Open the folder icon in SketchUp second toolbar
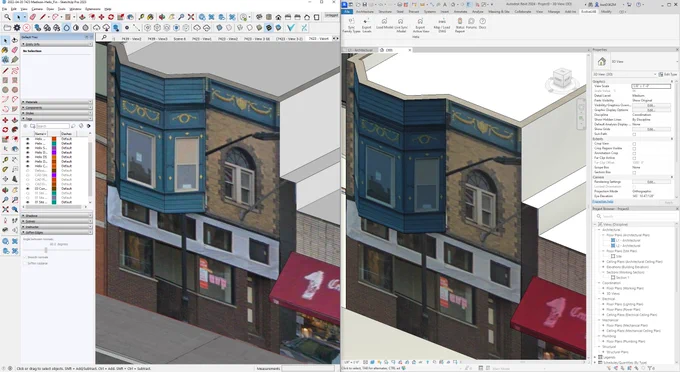 pos(7,28)
